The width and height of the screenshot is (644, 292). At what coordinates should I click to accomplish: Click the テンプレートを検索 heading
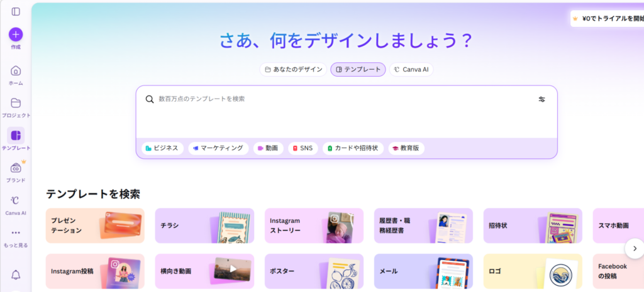click(x=93, y=194)
